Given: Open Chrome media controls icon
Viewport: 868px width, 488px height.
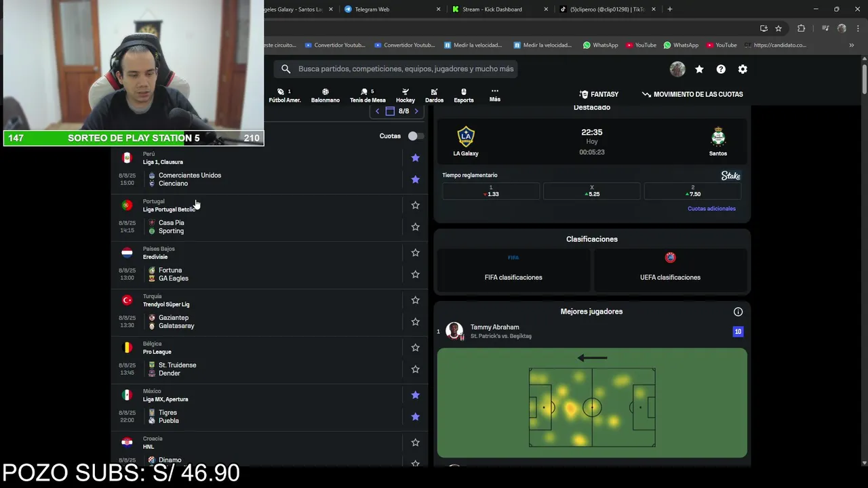Looking at the screenshot, I should click(825, 28).
